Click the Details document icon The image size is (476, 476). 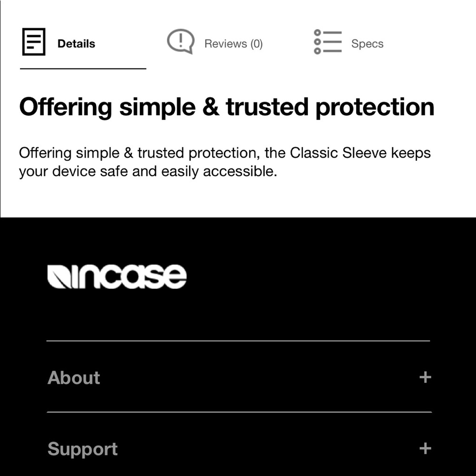click(x=34, y=42)
